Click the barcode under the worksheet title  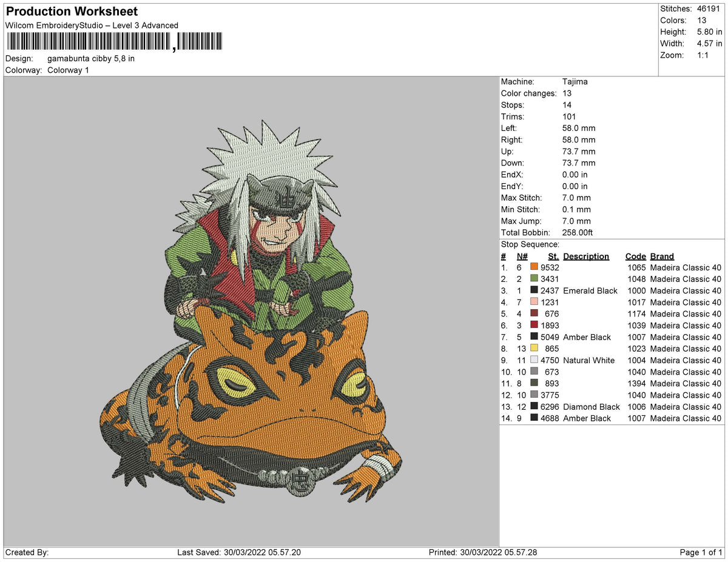click(x=115, y=41)
